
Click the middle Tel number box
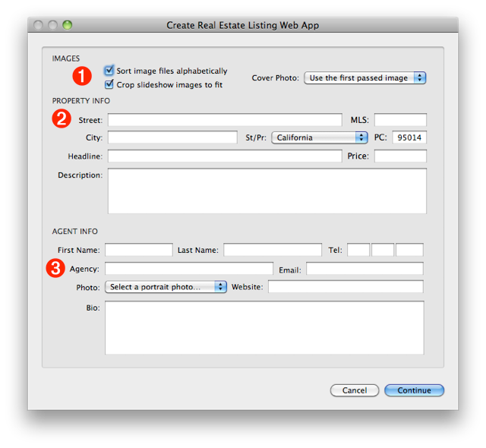(383, 250)
